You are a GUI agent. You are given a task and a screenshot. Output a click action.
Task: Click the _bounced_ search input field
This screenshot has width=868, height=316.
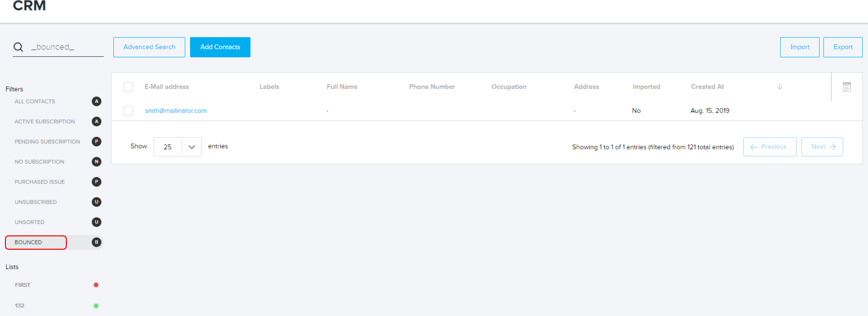click(64, 47)
